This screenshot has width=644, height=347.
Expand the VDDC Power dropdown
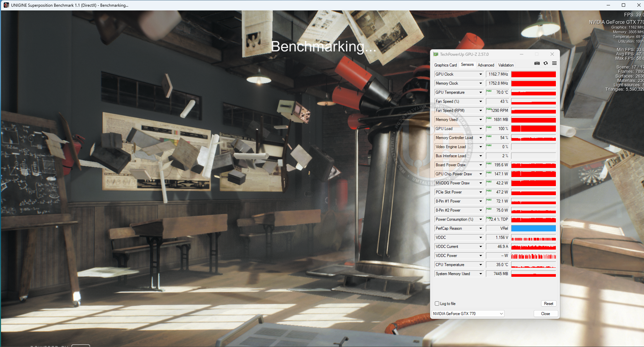(481, 256)
